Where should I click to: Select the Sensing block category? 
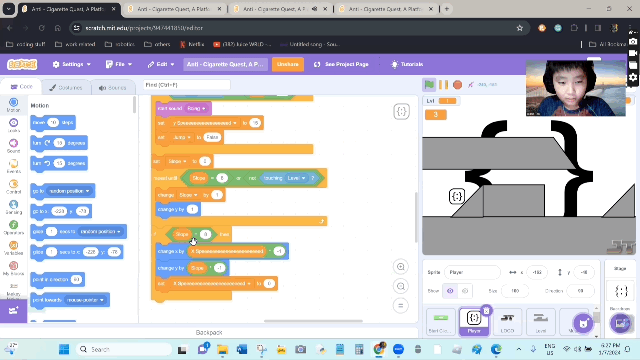tap(13, 207)
